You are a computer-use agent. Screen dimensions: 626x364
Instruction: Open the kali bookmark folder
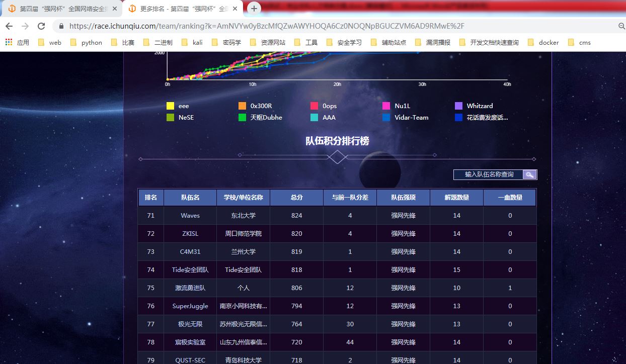tap(192, 43)
